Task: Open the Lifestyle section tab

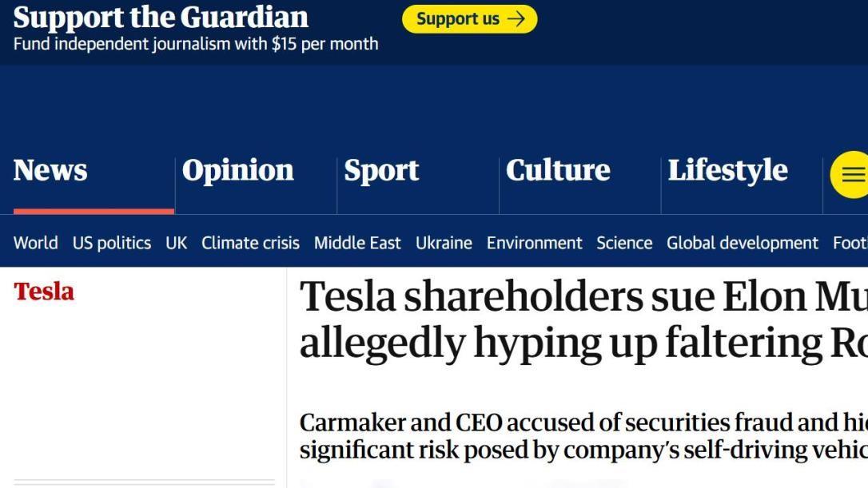Action: pos(727,170)
